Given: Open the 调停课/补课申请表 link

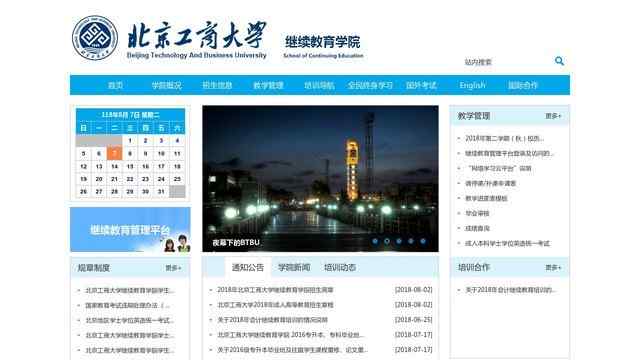Looking at the screenshot, I should (491, 184).
